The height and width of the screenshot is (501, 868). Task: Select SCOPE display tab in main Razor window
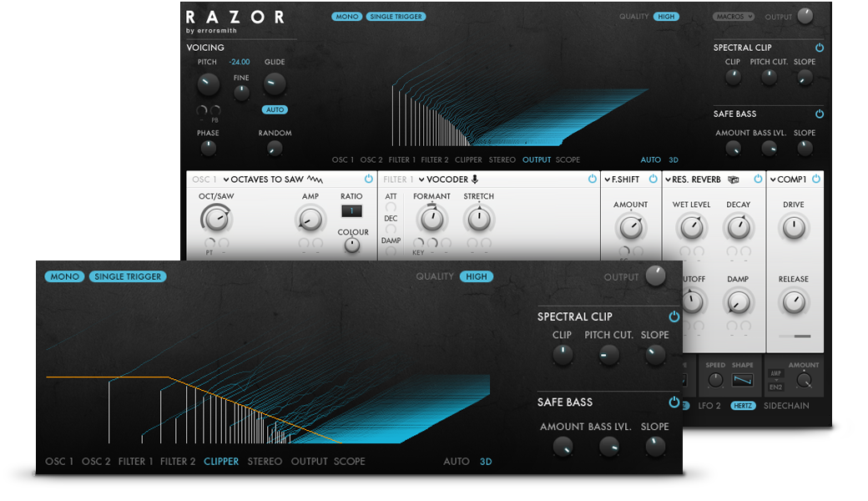point(568,159)
